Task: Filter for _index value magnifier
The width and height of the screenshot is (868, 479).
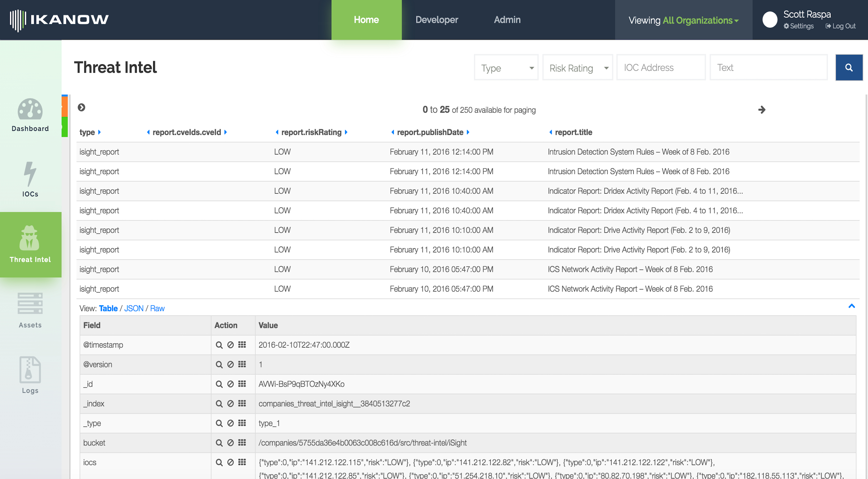Action: (x=219, y=403)
